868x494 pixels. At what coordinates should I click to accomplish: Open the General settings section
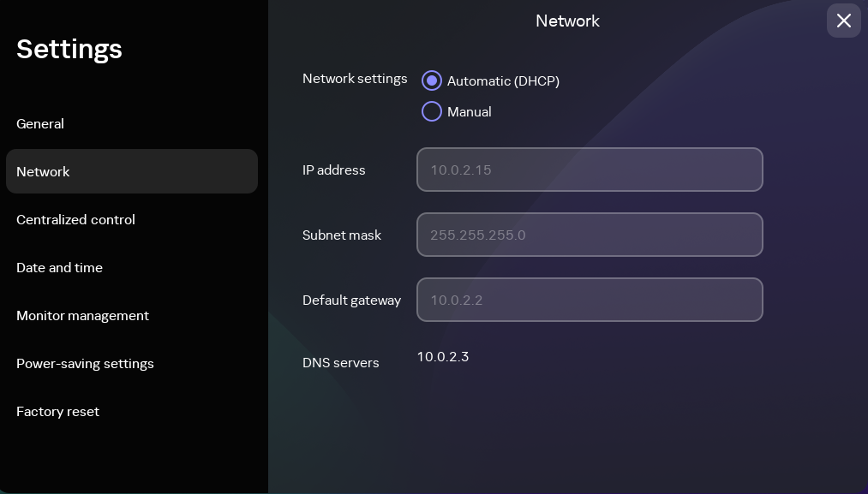point(40,123)
